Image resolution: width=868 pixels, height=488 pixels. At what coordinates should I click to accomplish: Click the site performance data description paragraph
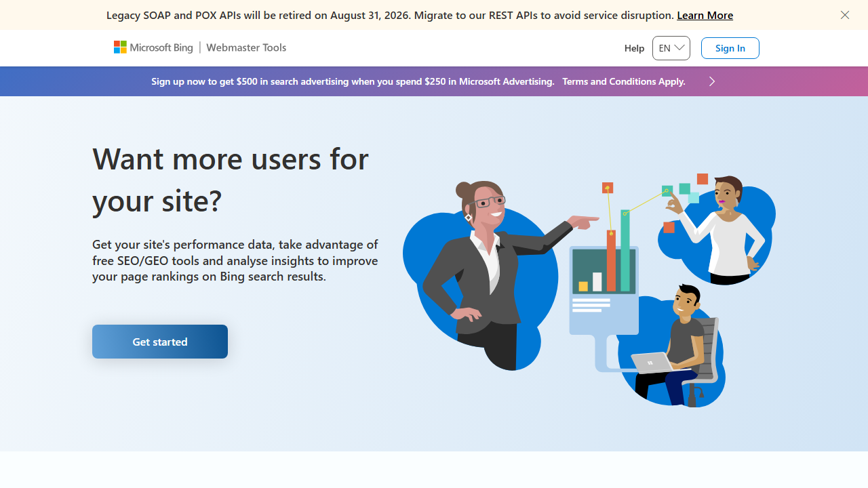235,260
